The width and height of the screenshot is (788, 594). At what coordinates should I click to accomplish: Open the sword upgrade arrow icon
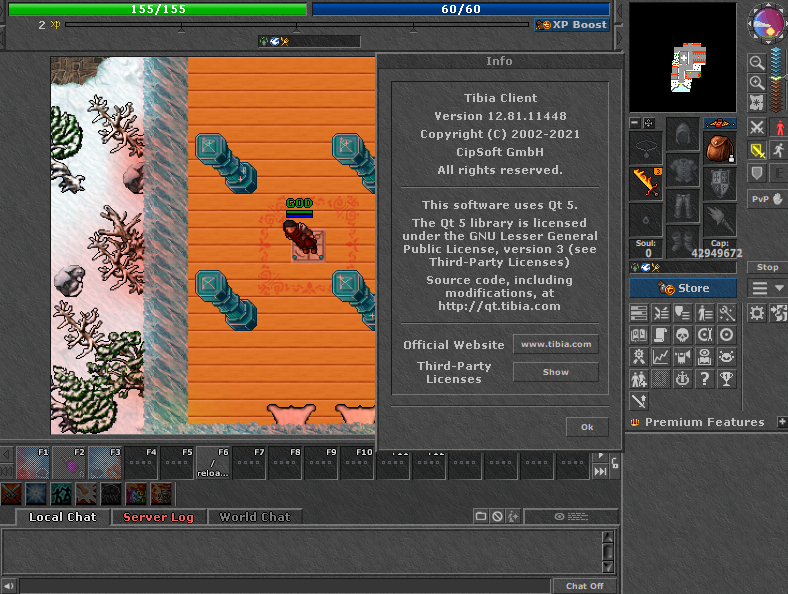pos(639,402)
